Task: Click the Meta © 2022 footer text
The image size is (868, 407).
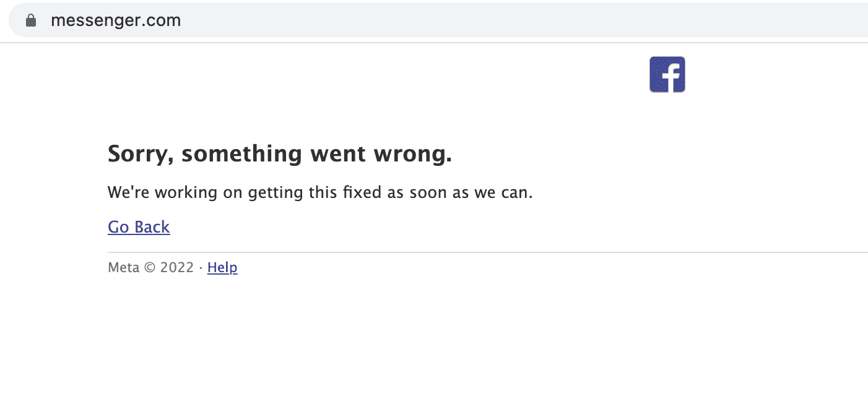Action: [x=150, y=267]
